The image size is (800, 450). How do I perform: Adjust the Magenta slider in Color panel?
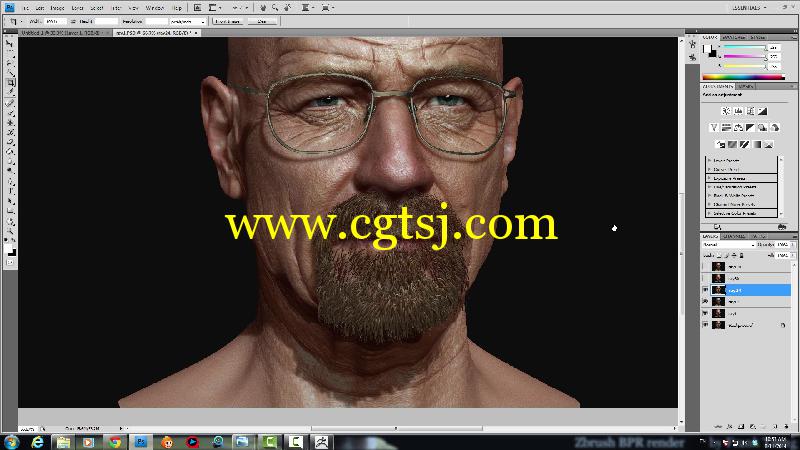click(745, 57)
